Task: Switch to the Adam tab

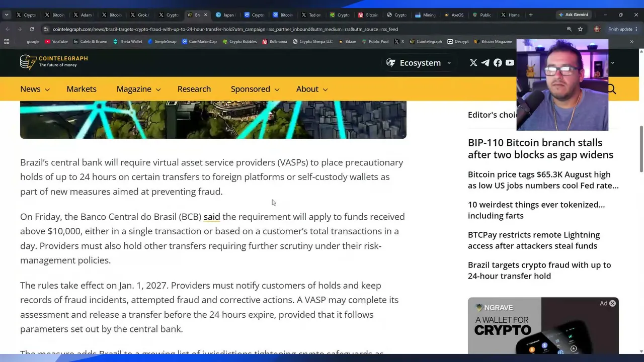Action: point(83,15)
